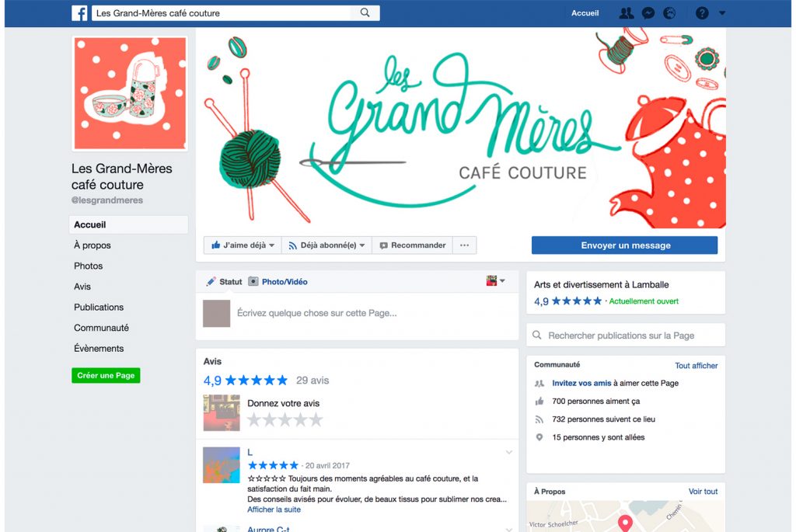Expand options chevron on L's review
796x532 pixels.
click(x=508, y=452)
